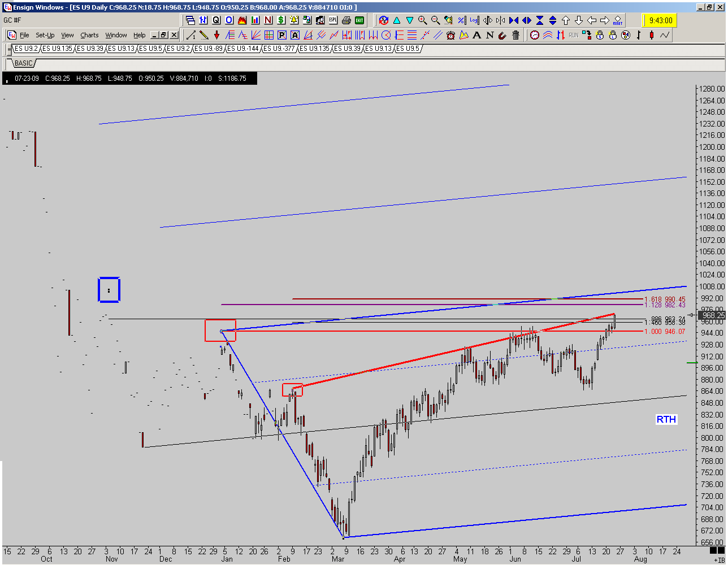Open the Help menu
The image size is (728, 565).
point(139,35)
